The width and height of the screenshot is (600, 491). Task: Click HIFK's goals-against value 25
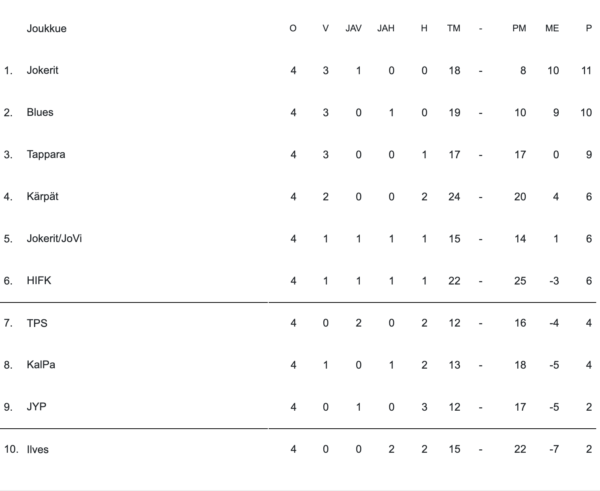click(x=519, y=281)
